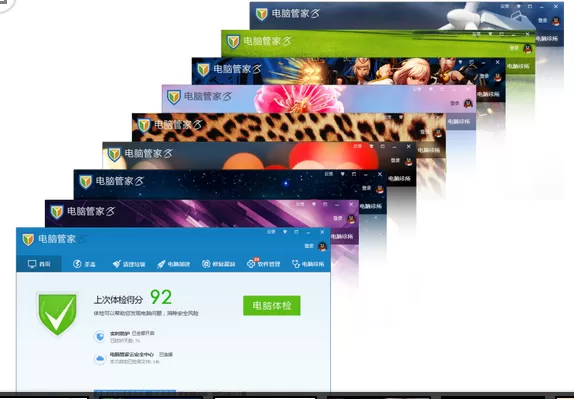This screenshot has height=399, width=574.
Task: Click the 实时防护 shield icon
Action: pyautogui.click(x=100, y=336)
